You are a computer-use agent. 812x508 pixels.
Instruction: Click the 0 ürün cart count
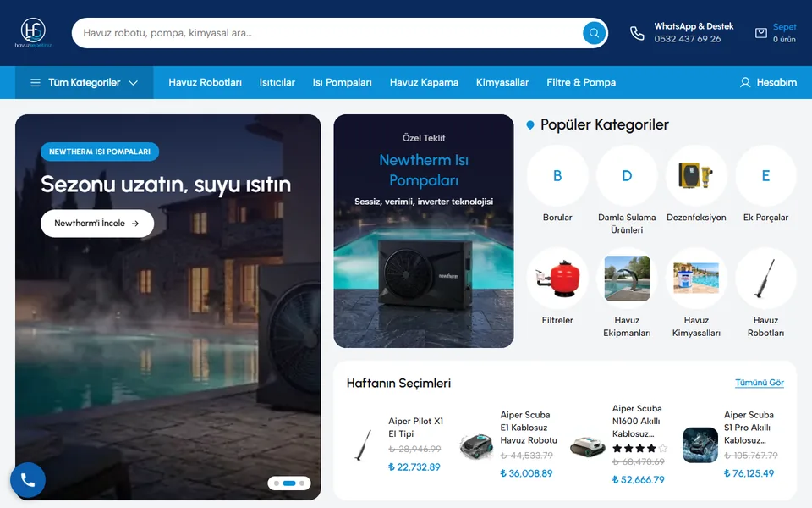click(x=784, y=40)
